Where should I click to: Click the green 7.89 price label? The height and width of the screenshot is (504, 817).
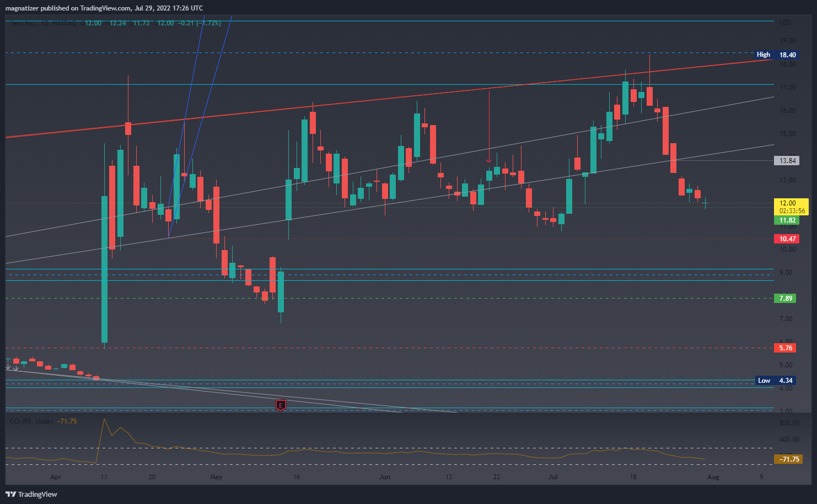(785, 299)
